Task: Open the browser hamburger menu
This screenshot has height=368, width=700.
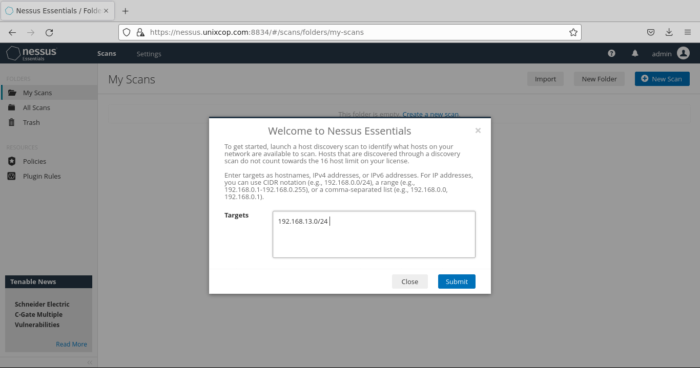Action: 688,32
